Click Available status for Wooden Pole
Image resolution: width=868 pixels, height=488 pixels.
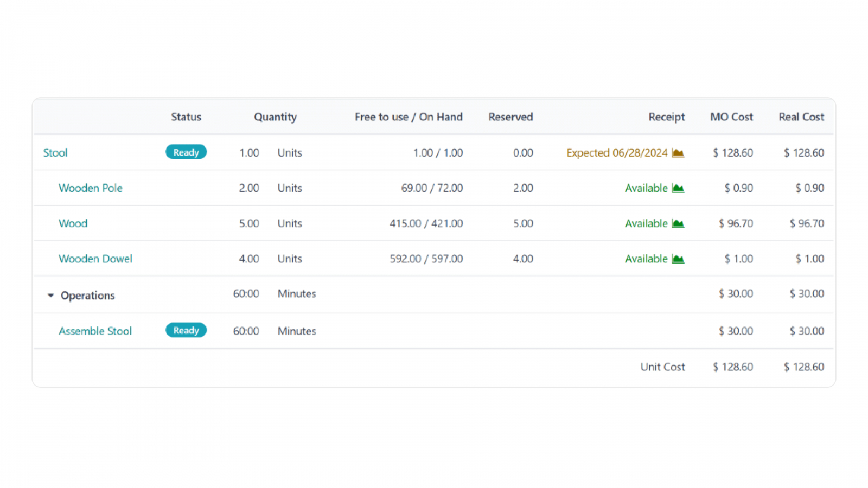pos(646,188)
